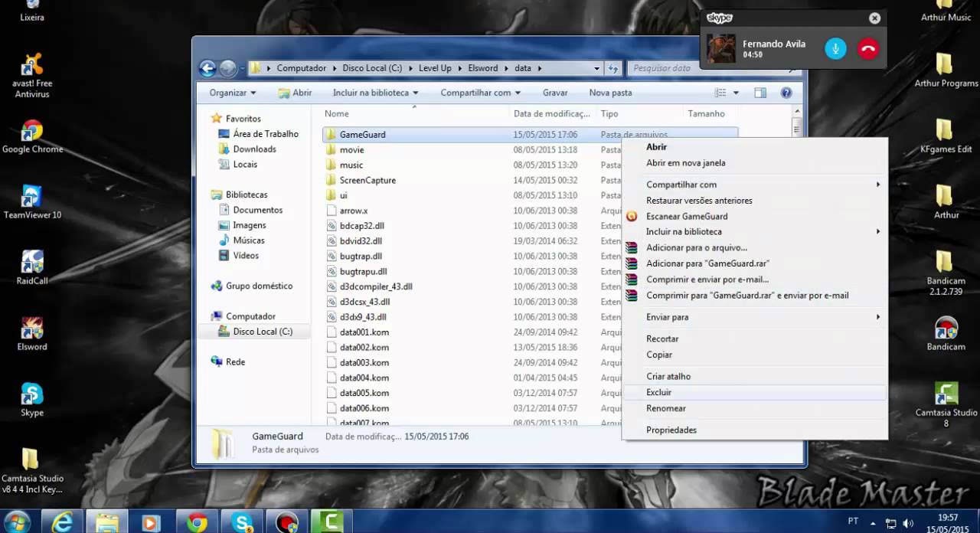The width and height of the screenshot is (980, 533).
Task: Open Organizar dropdown menu
Action: click(x=233, y=93)
